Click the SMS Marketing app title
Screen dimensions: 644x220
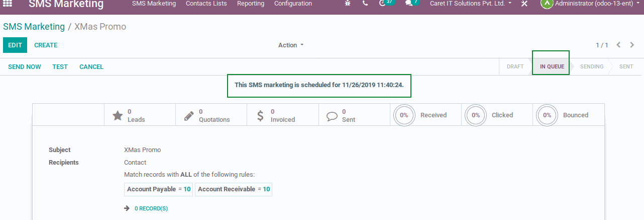click(x=66, y=5)
